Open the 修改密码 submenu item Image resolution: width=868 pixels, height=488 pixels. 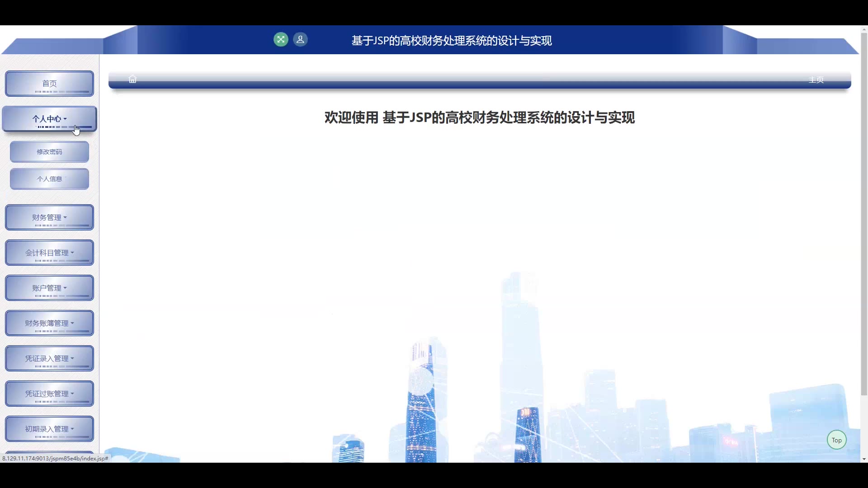[x=50, y=152]
